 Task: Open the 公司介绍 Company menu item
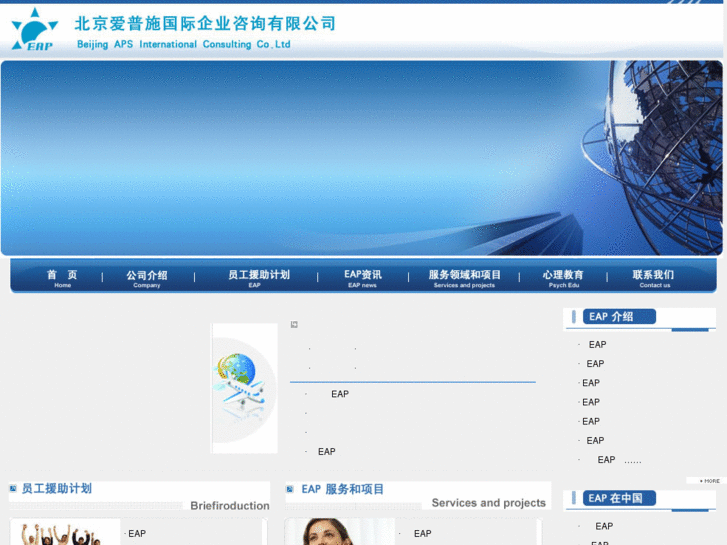pos(147,279)
